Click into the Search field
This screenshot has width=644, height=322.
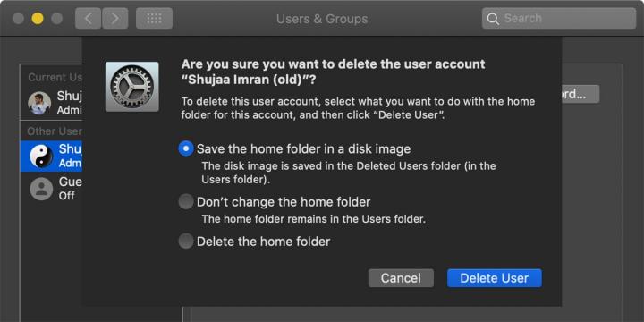(559, 19)
